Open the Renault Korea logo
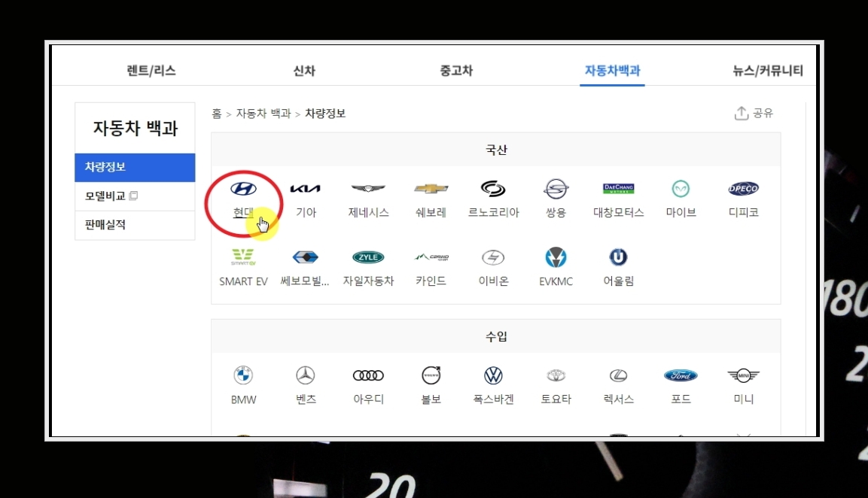 point(493,189)
